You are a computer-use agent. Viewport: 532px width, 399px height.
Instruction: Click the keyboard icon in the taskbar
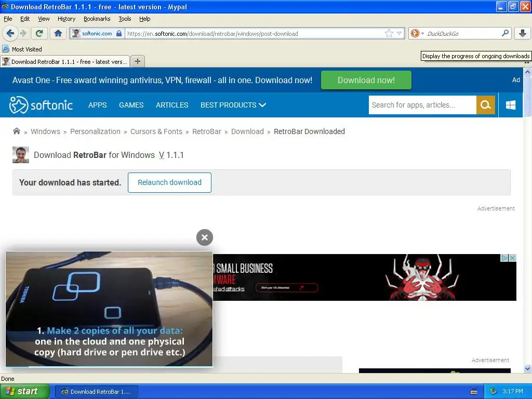click(474, 392)
